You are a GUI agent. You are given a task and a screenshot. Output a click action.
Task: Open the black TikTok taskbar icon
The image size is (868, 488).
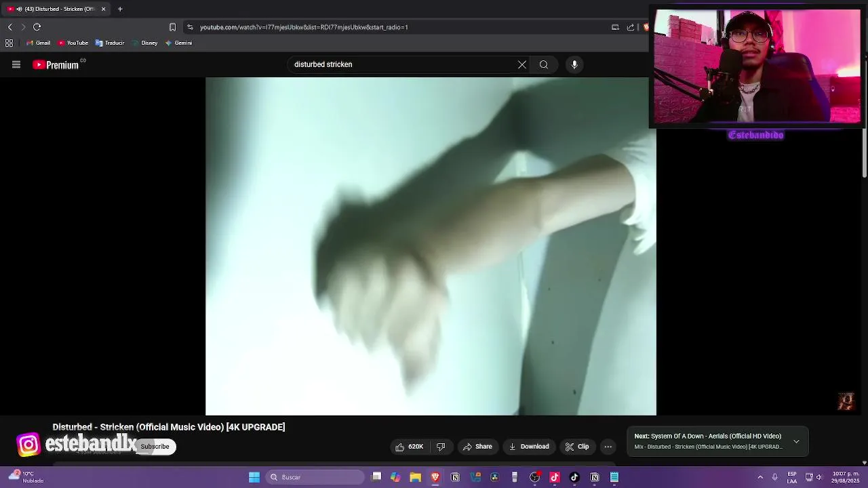(x=574, y=477)
